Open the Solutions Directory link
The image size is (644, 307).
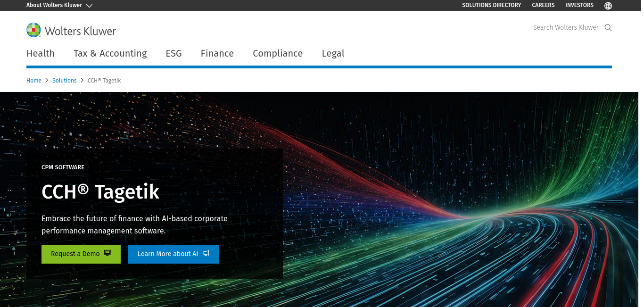[492, 5]
